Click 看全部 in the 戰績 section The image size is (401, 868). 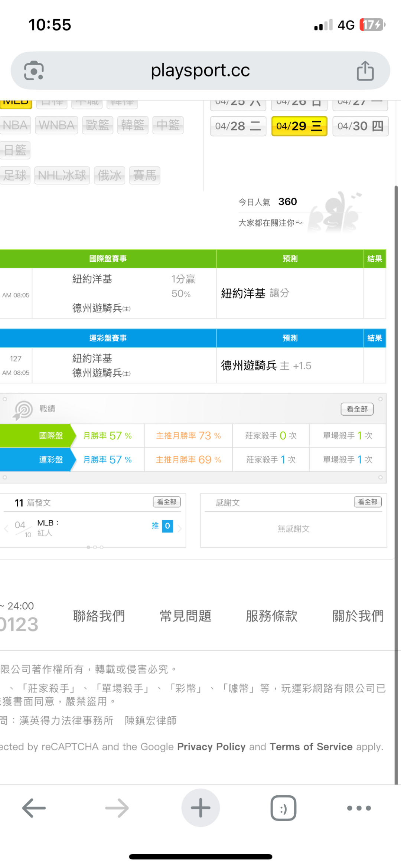pyautogui.click(x=357, y=409)
